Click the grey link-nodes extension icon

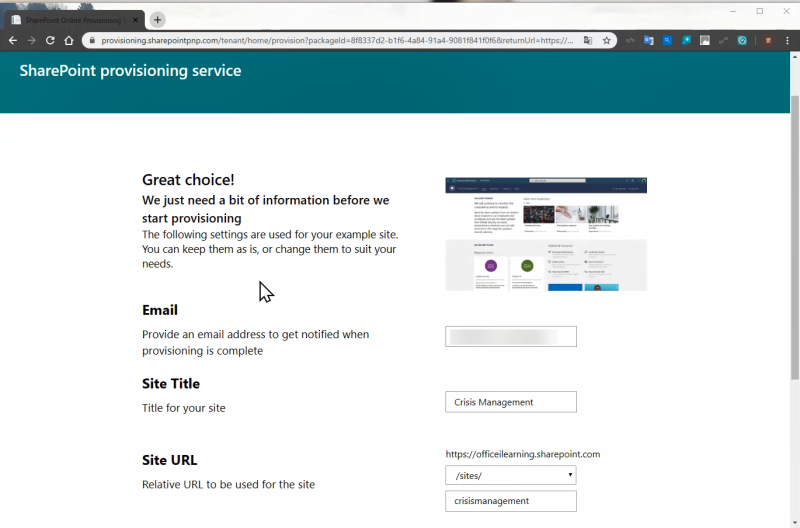tap(723, 40)
